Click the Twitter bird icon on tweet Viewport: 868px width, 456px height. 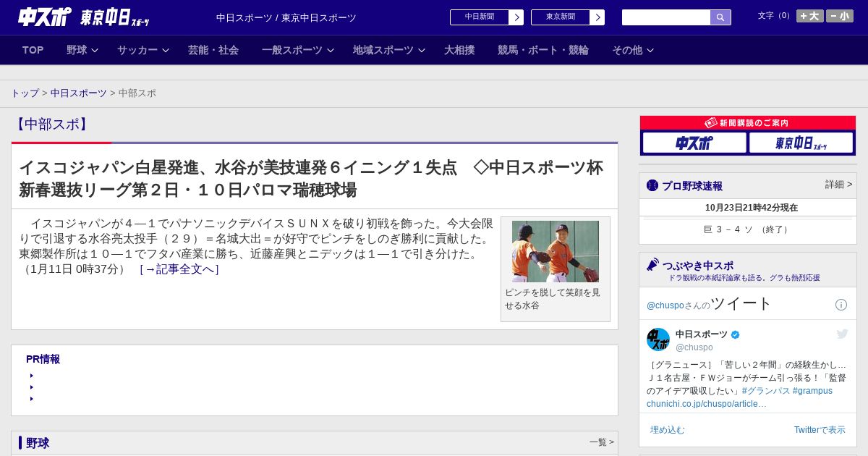click(842, 334)
